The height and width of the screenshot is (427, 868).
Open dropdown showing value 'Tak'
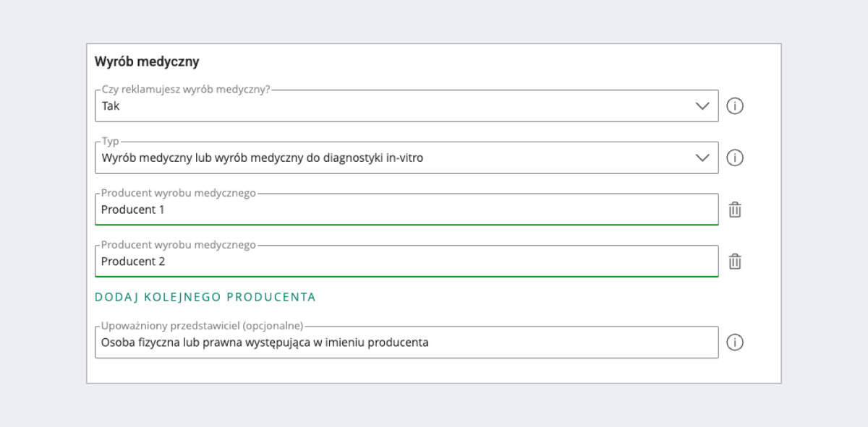point(407,105)
